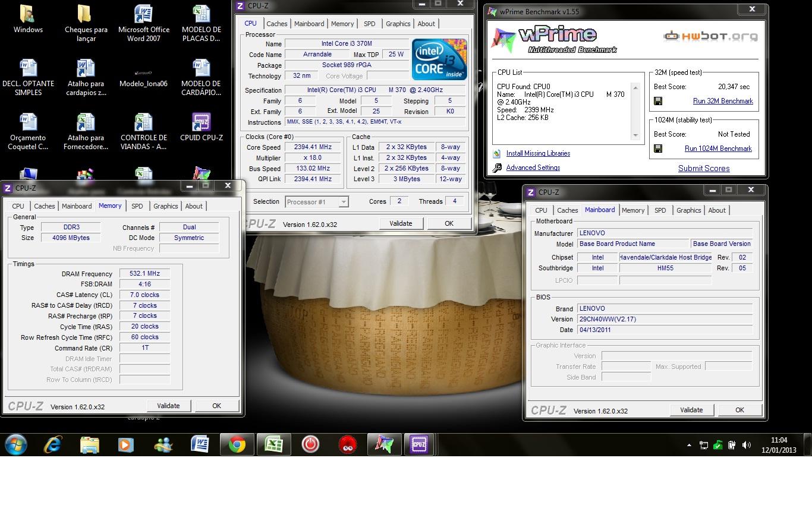The image size is (812, 521).
Task: Click the battery power tray icon
Action: point(732,445)
